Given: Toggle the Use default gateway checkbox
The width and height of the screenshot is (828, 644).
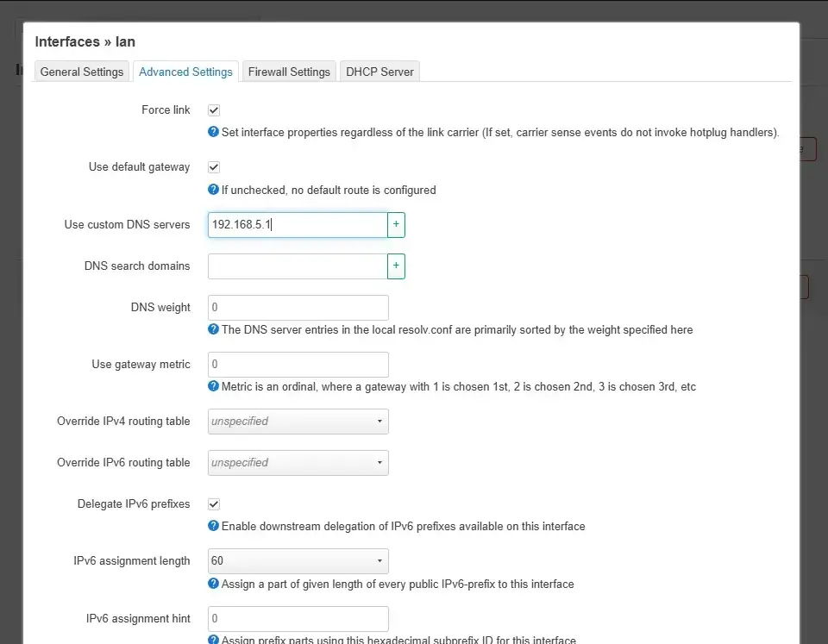Looking at the screenshot, I should (x=214, y=167).
